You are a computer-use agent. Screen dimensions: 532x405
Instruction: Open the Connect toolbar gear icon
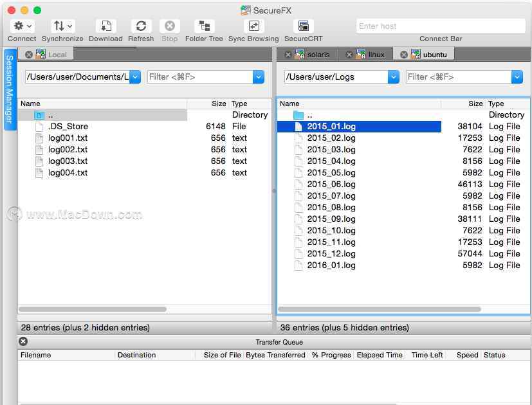[x=19, y=26]
